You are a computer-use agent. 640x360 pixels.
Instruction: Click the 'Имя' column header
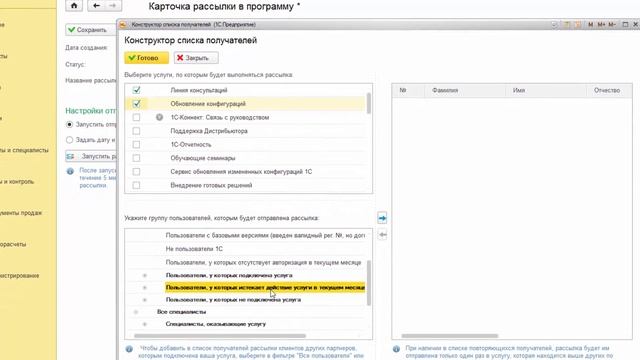[x=546, y=90]
